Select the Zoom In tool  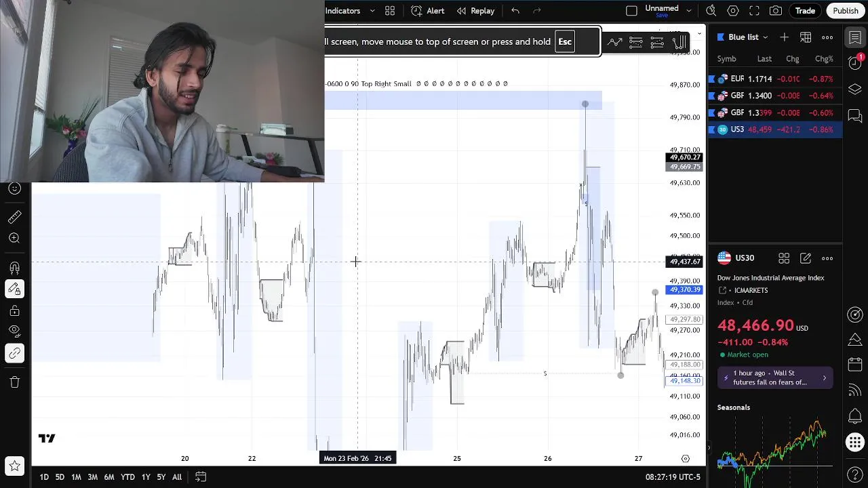[14, 238]
